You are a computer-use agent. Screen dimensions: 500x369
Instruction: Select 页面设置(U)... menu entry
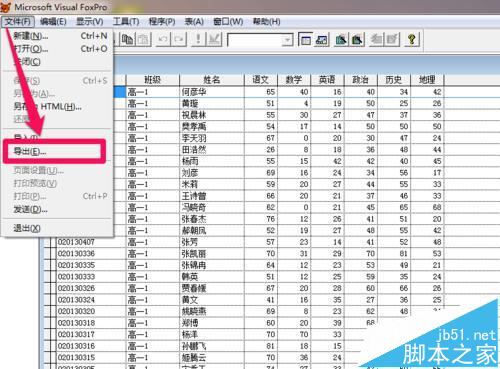pyautogui.click(x=57, y=171)
